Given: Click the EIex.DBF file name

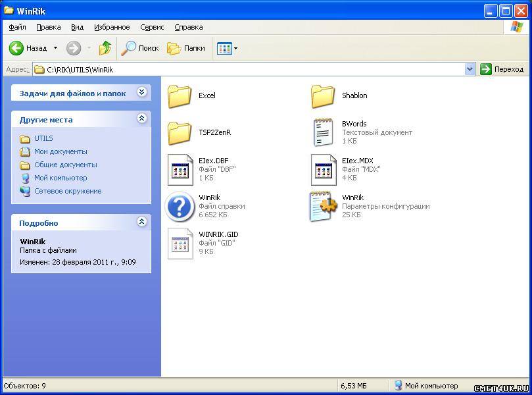Looking at the screenshot, I should (x=214, y=161).
